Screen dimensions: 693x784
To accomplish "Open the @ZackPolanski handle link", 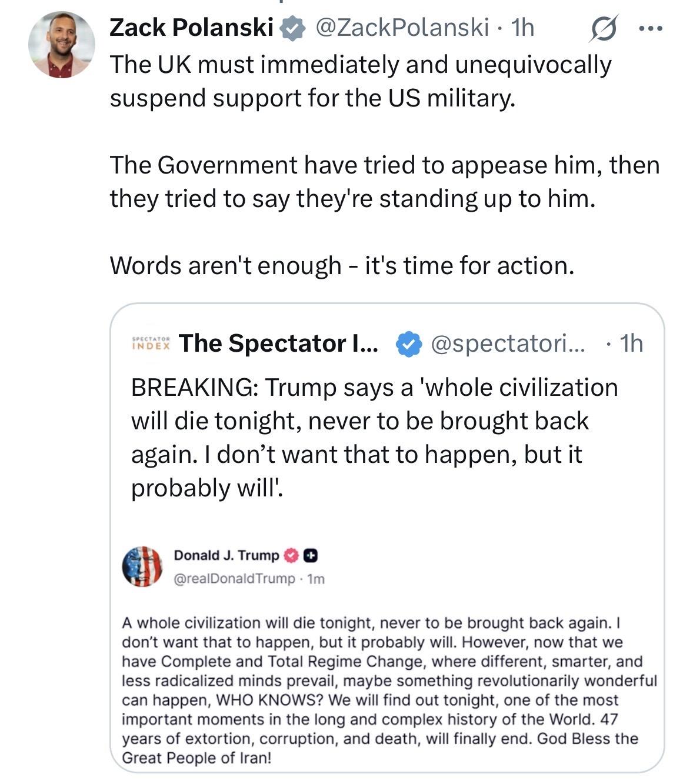I will (402, 27).
